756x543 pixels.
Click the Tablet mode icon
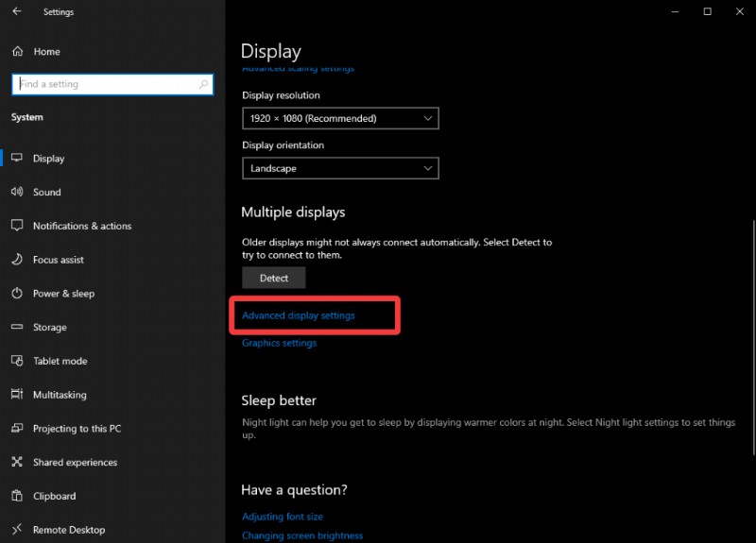(17, 361)
